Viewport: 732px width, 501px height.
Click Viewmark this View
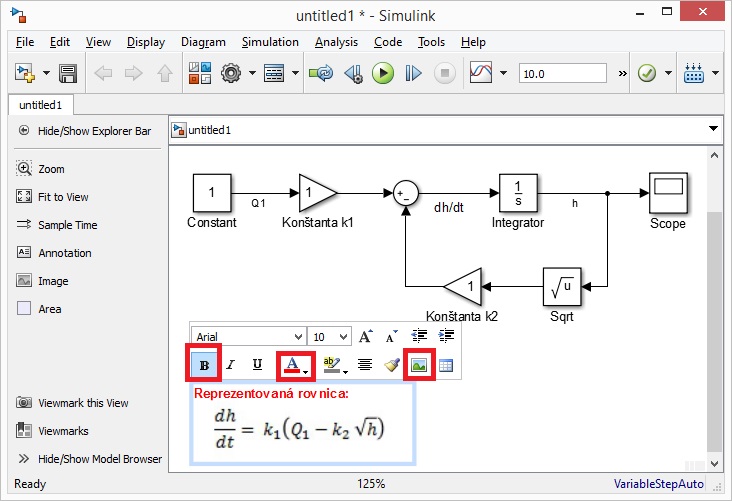click(x=72, y=402)
